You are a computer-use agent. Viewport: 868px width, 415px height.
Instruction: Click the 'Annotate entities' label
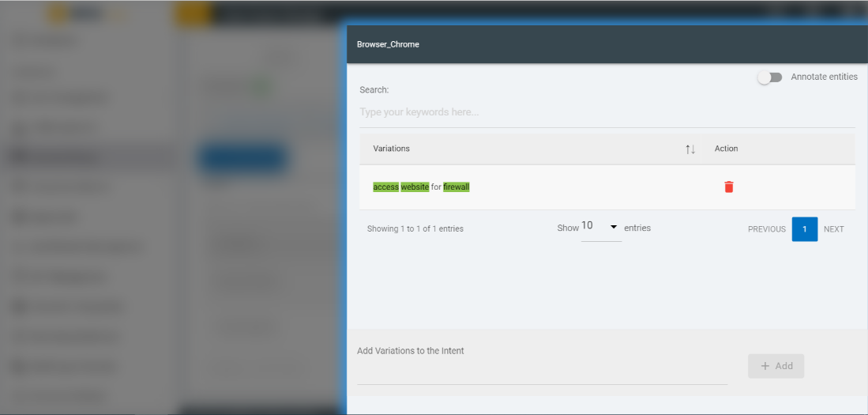[x=824, y=77]
